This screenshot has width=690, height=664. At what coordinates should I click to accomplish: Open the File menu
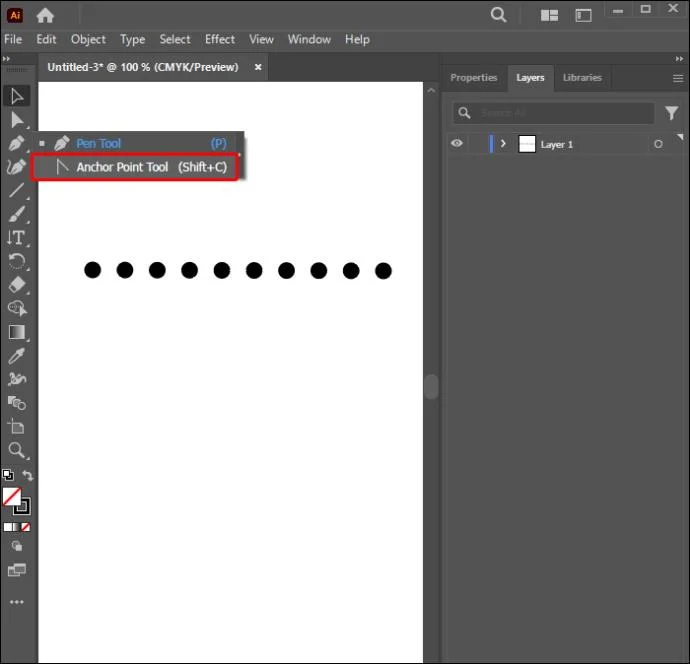(13, 40)
